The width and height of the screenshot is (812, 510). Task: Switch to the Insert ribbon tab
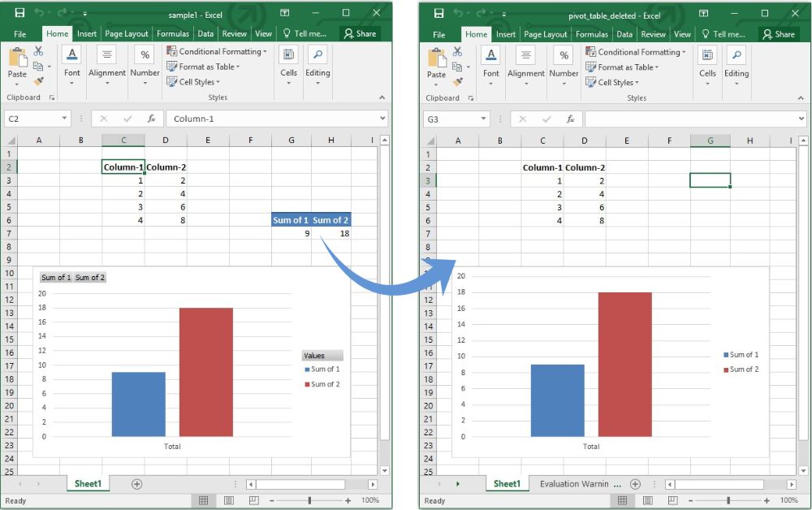(86, 33)
